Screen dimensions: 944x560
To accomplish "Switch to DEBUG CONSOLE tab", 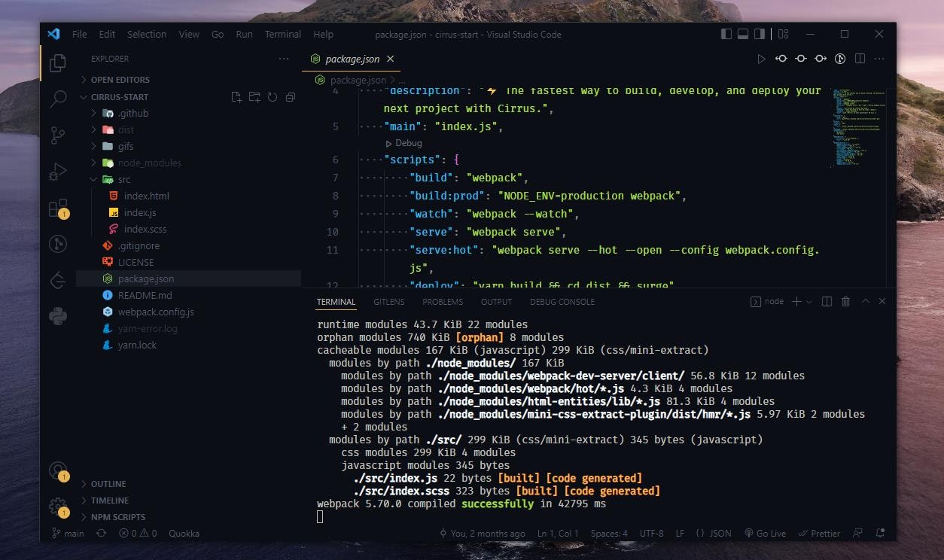I will click(x=562, y=302).
